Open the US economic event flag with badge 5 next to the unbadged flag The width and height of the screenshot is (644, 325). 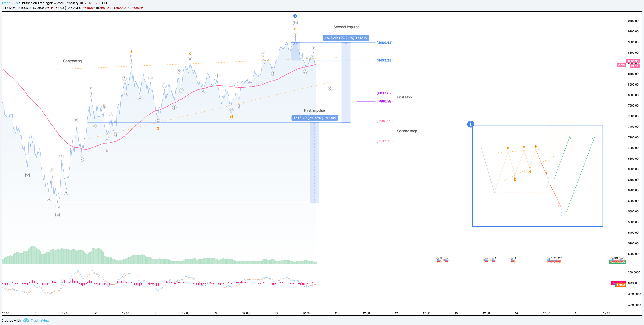point(439,260)
